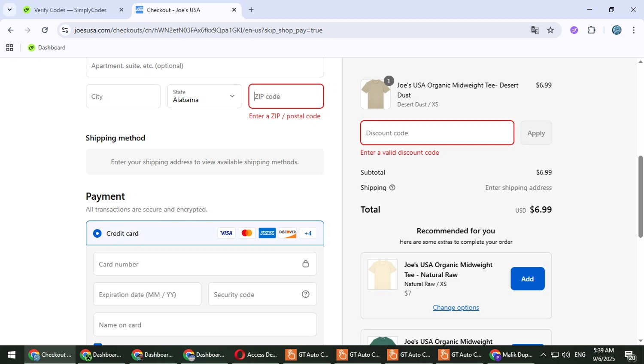
Task: Click the lock icon in card number field
Action: (x=306, y=264)
